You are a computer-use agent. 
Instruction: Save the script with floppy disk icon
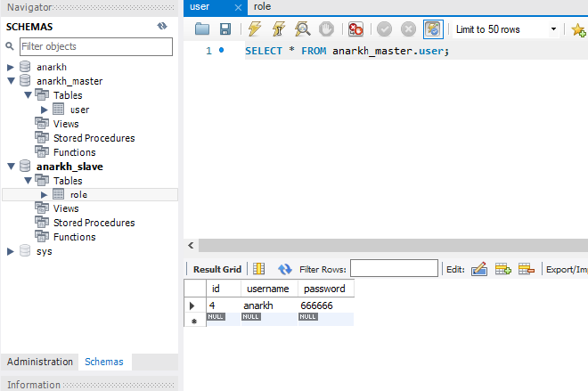coord(225,29)
